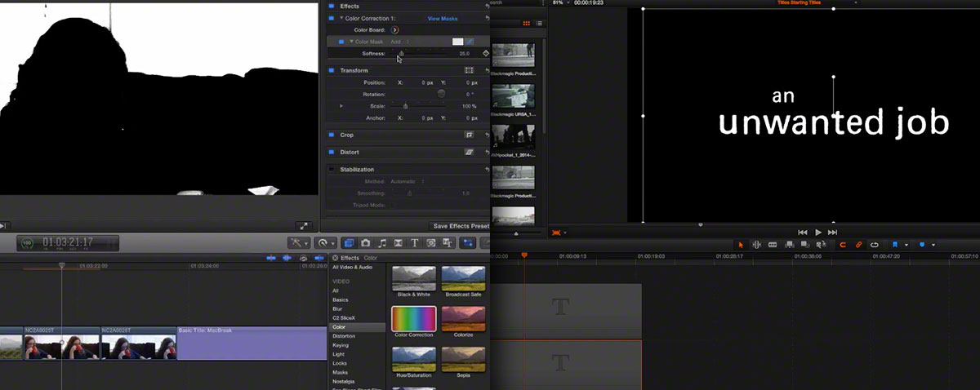Viewport: 980px width, 390px height.
Task: Select the Distortion effects category
Action: click(344, 336)
